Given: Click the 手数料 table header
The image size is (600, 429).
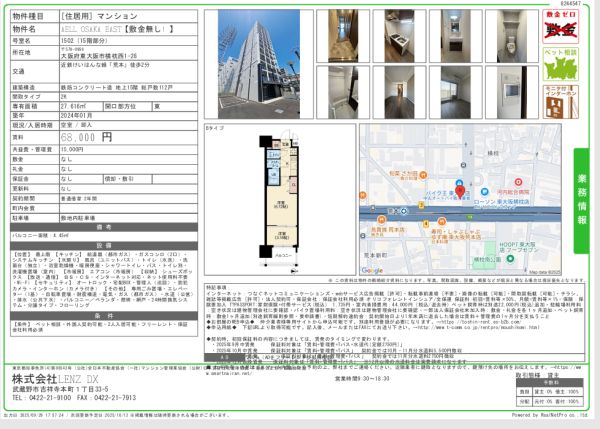Looking at the screenshot, I should point(549,382).
